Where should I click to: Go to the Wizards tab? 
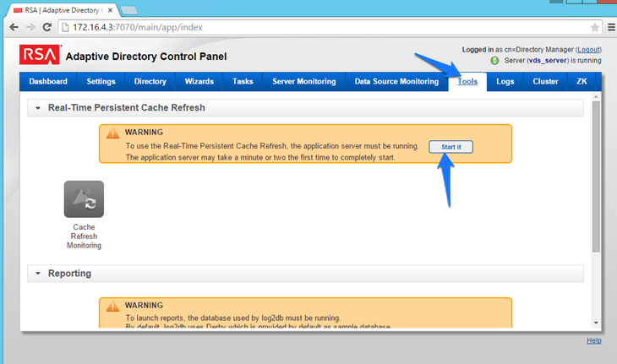point(199,81)
